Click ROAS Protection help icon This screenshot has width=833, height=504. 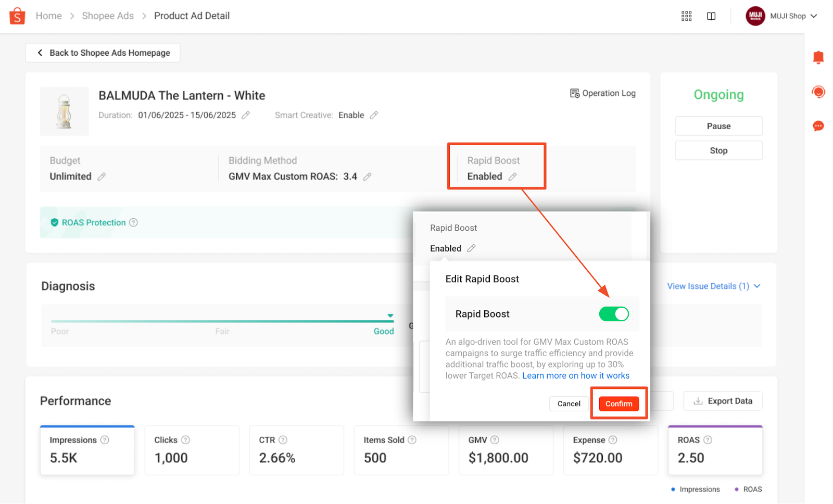[x=133, y=222]
